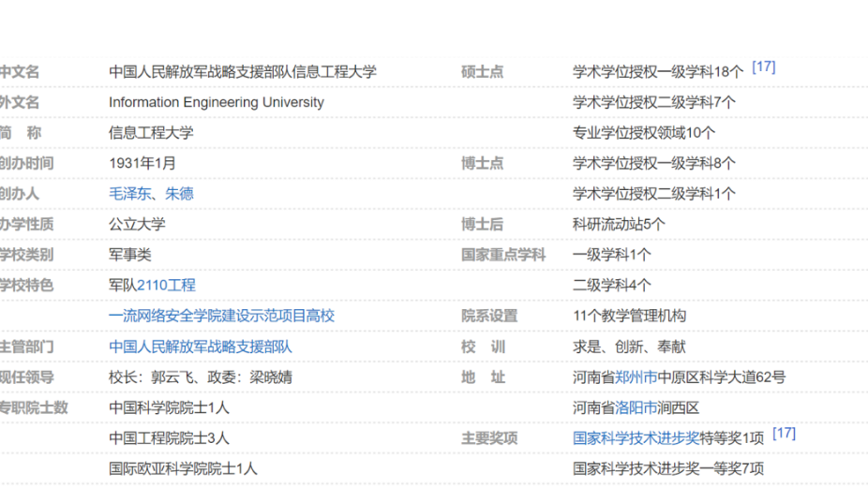Follow the 洛阳市 address link
This screenshot has height=487, width=868.
(x=636, y=407)
